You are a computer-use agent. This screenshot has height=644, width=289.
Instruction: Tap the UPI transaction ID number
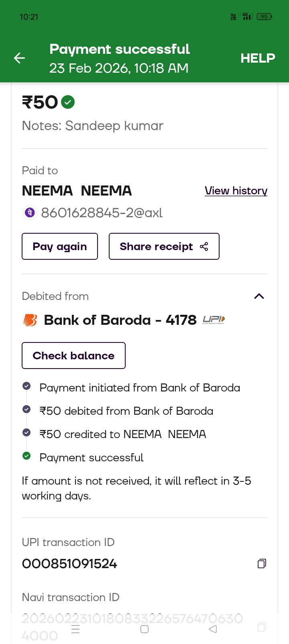(x=69, y=564)
